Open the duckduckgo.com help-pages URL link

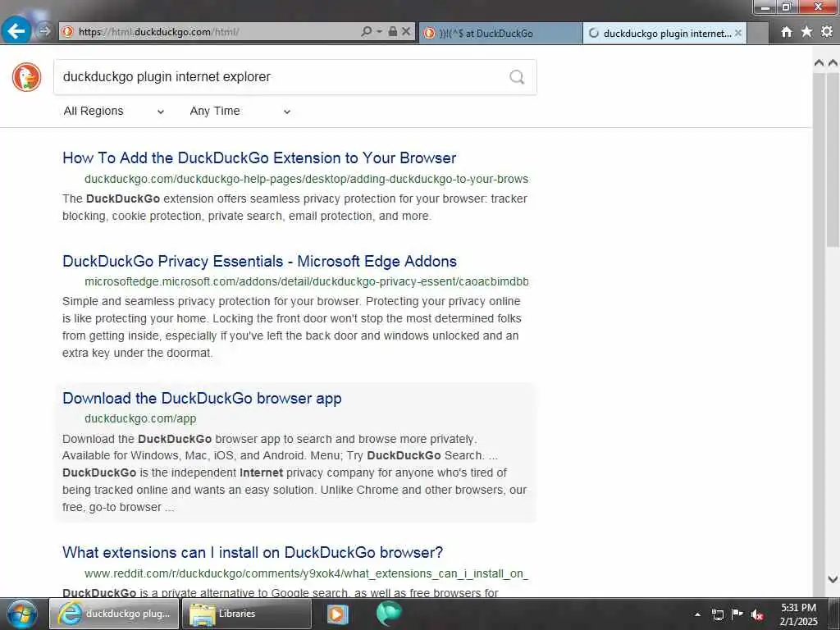click(307, 179)
